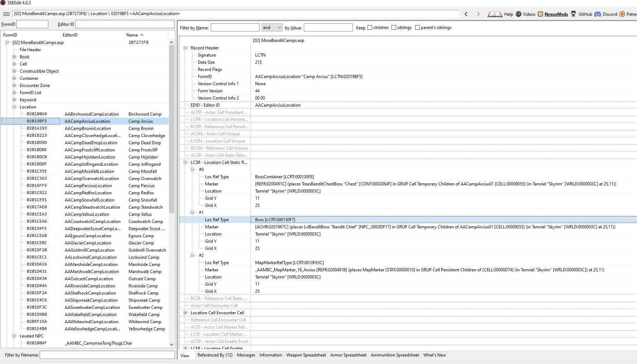Image resolution: width=637 pixels, height=364 pixels.
Task: Click the by Value filter field
Action: (328, 28)
